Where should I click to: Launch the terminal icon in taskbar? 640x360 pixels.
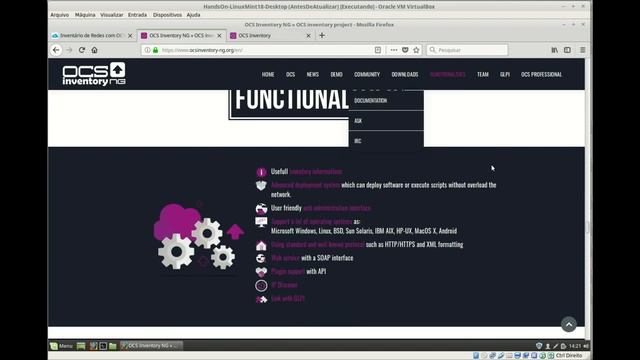(x=103, y=346)
